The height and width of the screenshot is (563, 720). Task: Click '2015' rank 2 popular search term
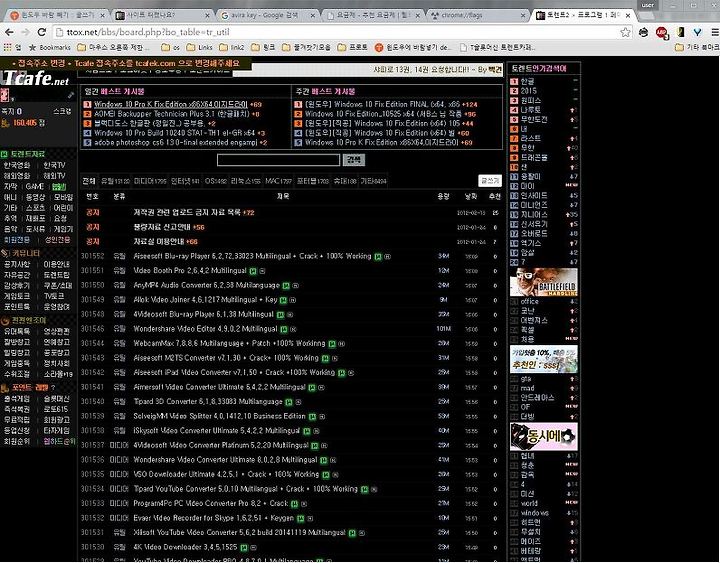pos(528,91)
